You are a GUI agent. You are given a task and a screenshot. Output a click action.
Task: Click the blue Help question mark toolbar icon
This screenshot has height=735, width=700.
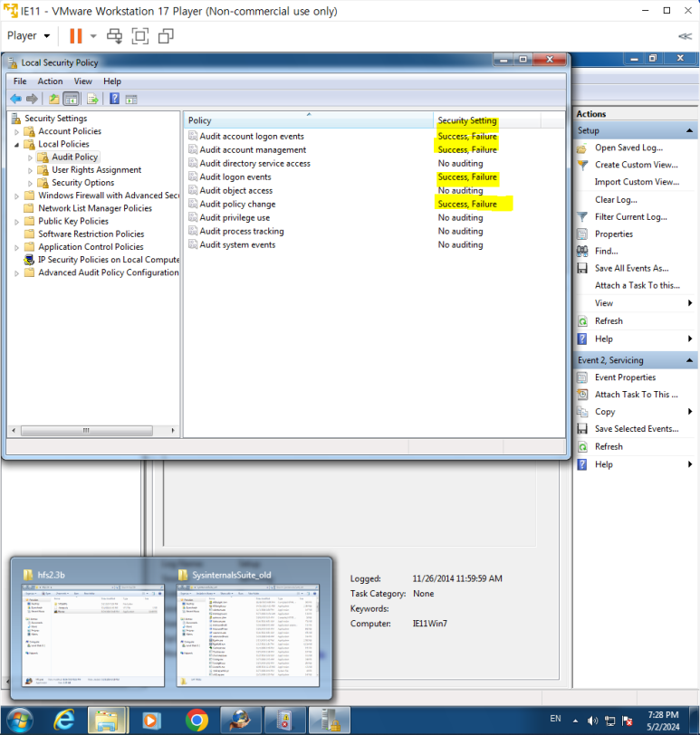114,99
